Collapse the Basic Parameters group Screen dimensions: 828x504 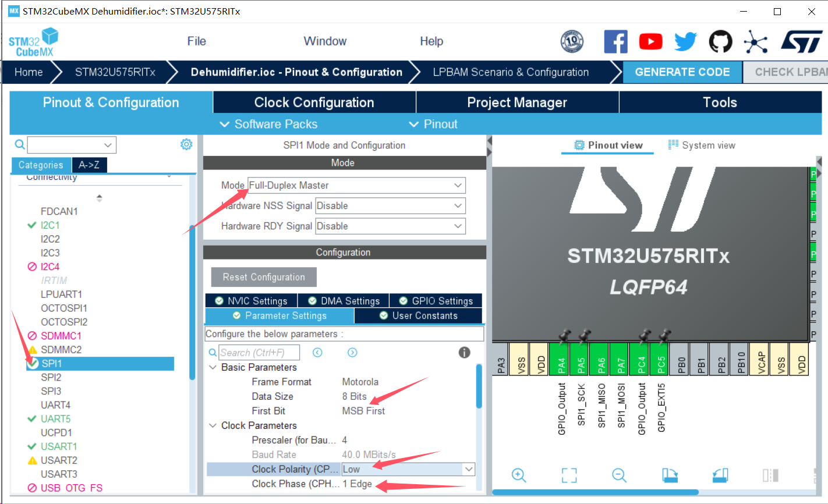pyautogui.click(x=213, y=367)
